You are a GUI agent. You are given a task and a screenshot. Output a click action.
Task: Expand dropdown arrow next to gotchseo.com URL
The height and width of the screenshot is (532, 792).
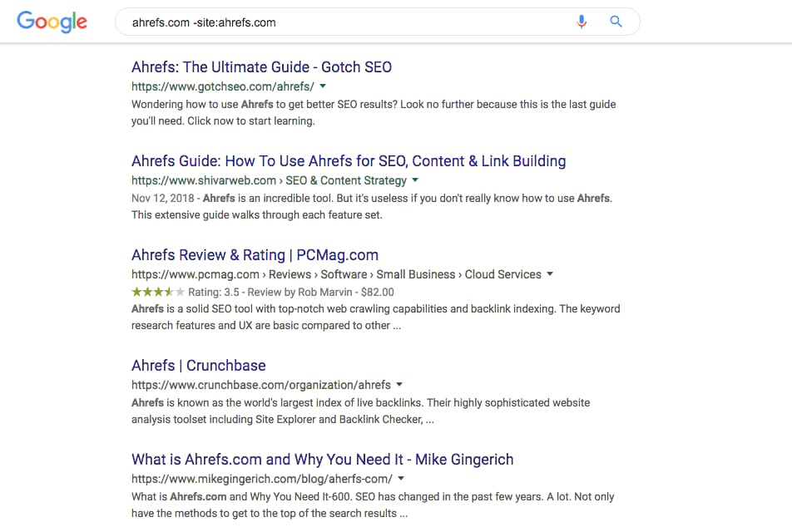(323, 86)
